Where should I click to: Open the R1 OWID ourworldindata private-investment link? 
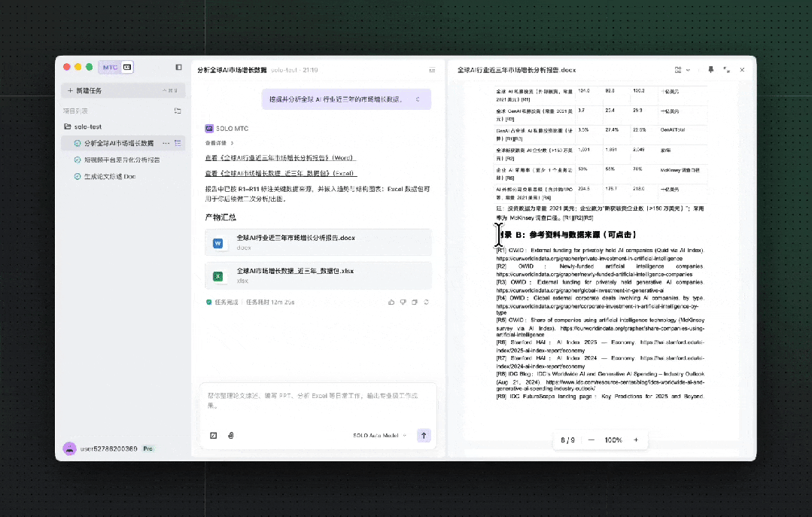tap(589, 259)
